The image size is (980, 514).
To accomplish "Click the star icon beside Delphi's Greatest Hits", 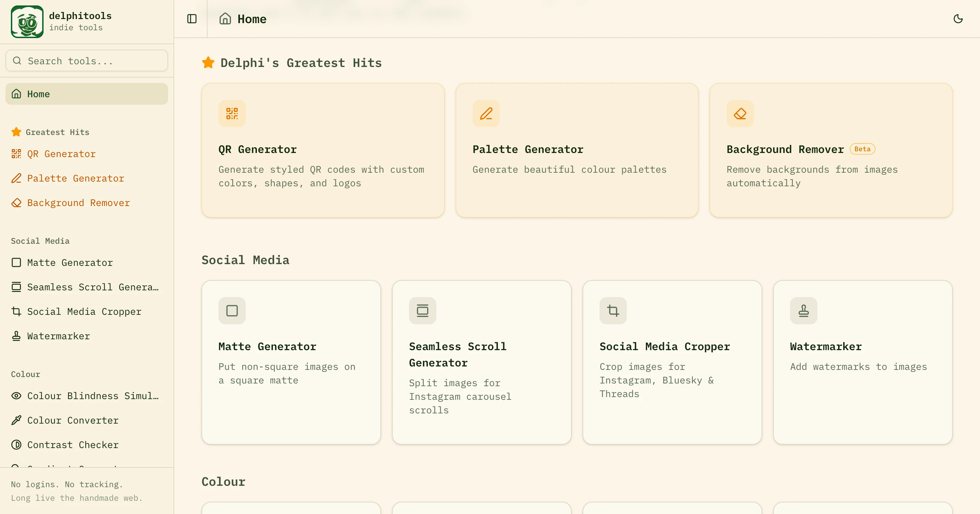I will (x=209, y=62).
